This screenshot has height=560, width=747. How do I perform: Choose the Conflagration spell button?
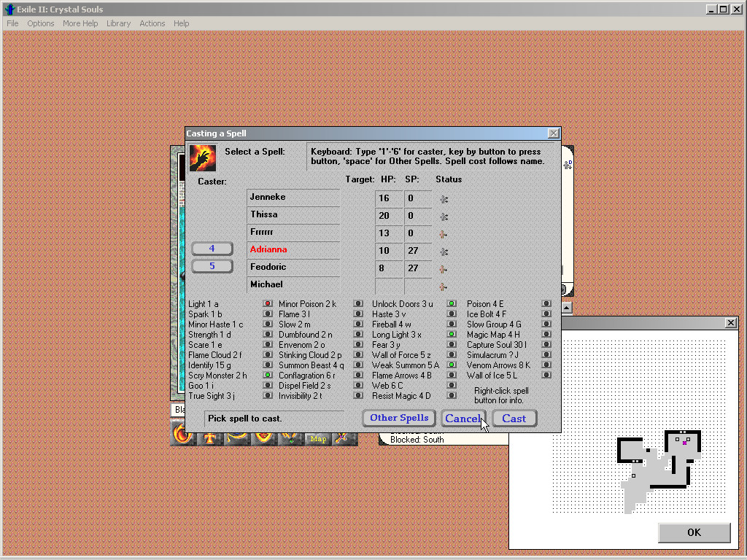358,376
